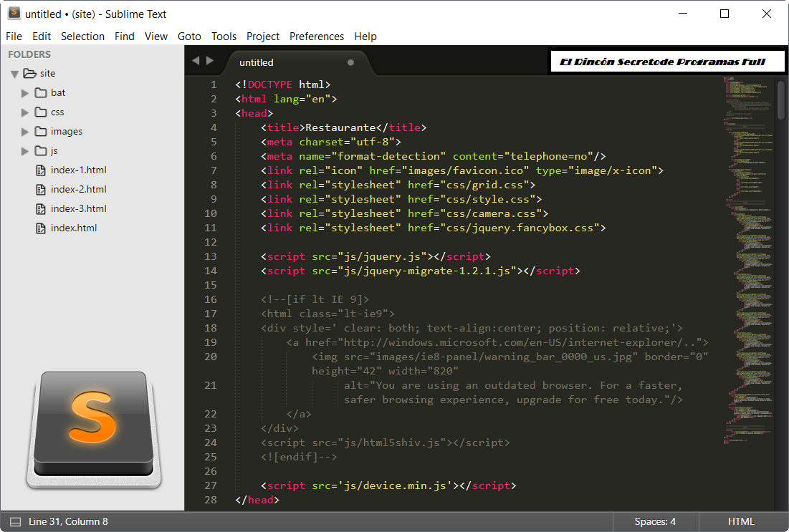Click the folder icon next to images
This screenshot has height=532, width=789.
[41, 131]
